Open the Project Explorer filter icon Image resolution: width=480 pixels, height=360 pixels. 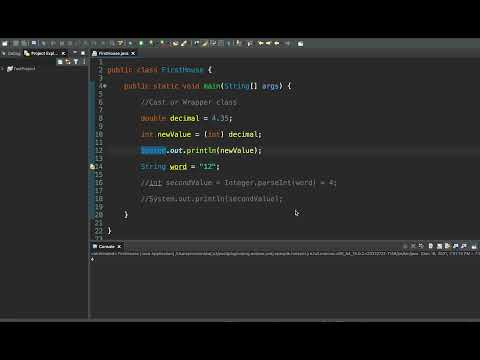click(76, 62)
